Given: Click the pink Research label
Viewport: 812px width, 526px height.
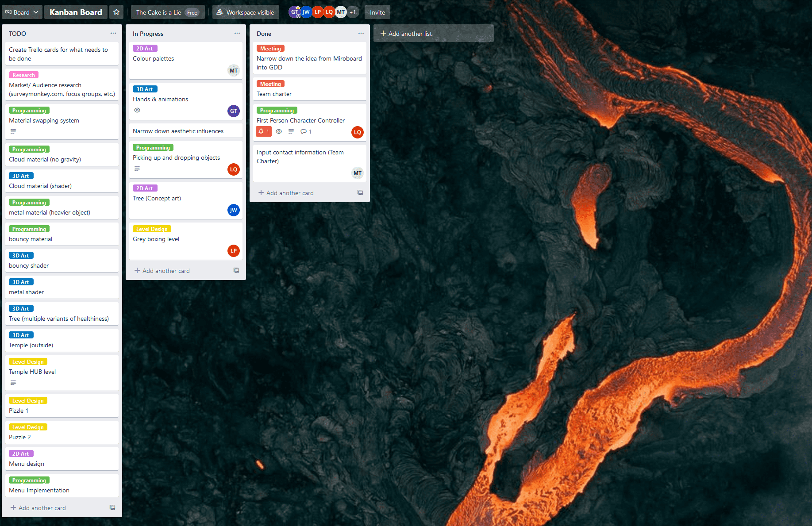Looking at the screenshot, I should click(x=23, y=75).
